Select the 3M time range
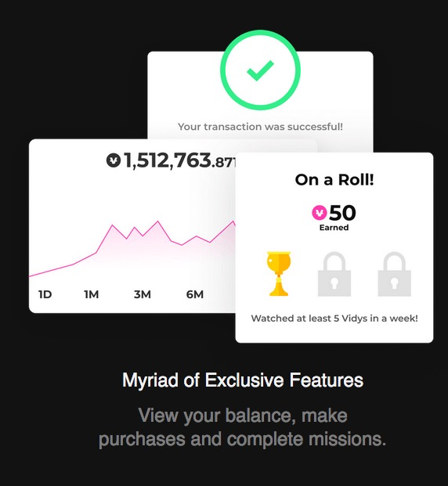This screenshot has height=486, width=448. pos(143,294)
